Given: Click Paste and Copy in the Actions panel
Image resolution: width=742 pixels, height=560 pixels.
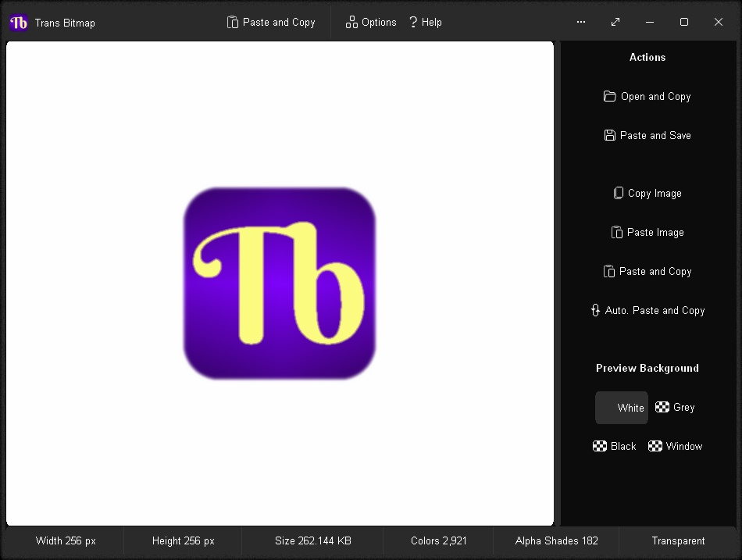Looking at the screenshot, I should click(x=647, y=271).
